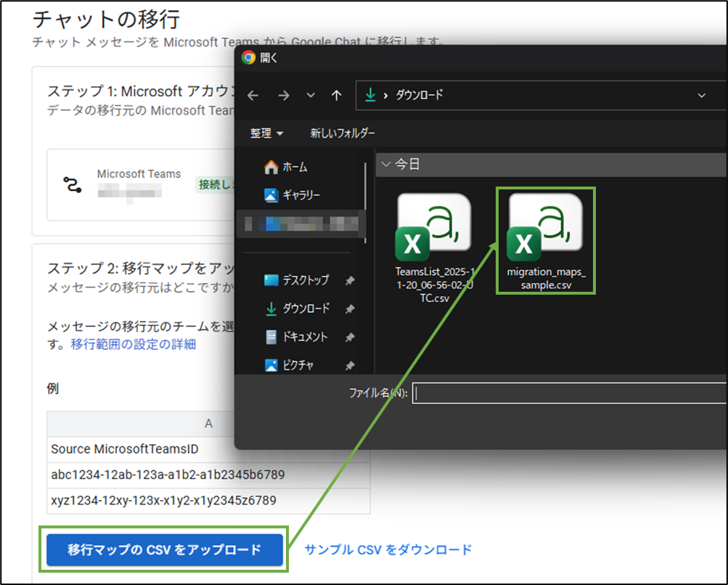Select the migration_maps_sample.csv file

(x=546, y=241)
